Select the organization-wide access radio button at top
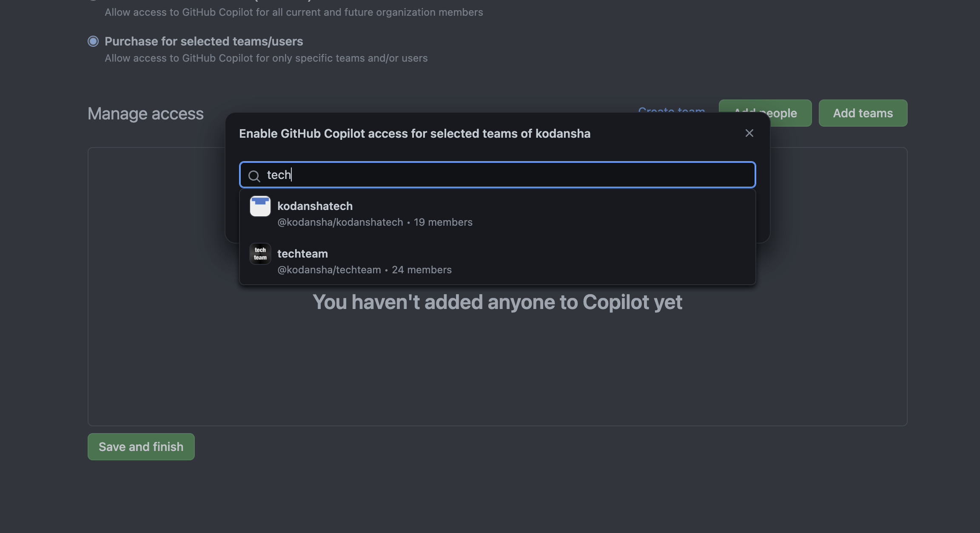The image size is (980, 533). click(x=93, y=0)
